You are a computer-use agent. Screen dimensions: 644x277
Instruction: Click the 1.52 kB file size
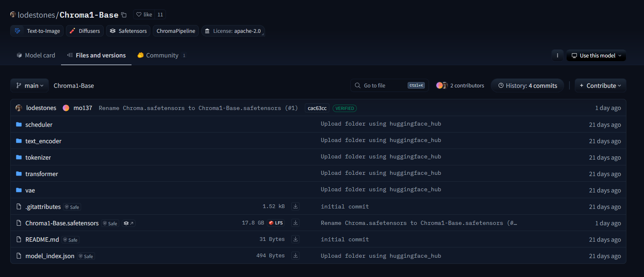click(274, 206)
